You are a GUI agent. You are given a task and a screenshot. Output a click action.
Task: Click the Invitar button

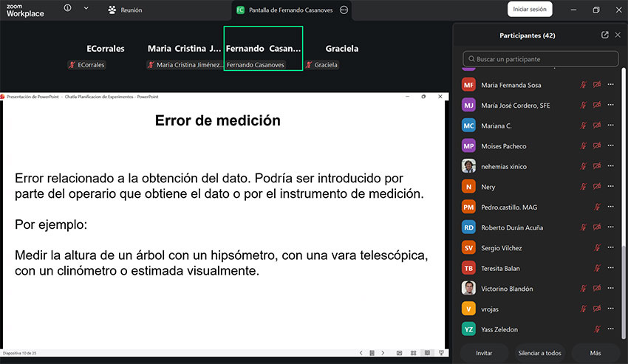[x=484, y=353]
